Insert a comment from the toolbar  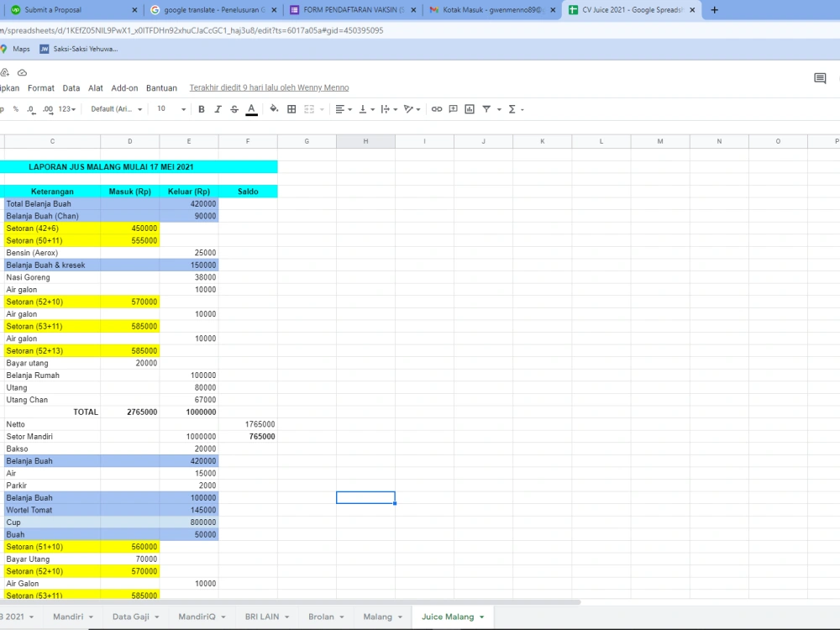pyautogui.click(x=453, y=109)
